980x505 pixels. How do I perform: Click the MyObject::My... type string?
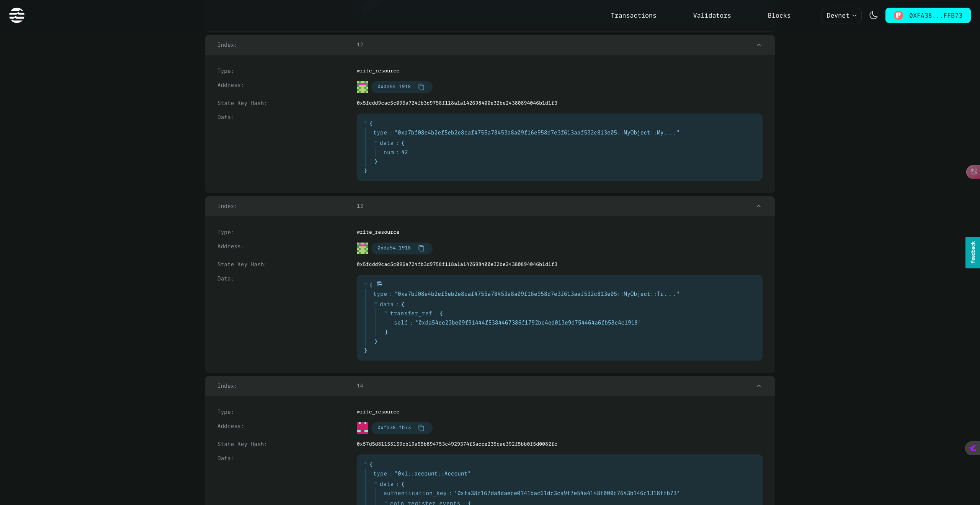pyautogui.click(x=537, y=133)
